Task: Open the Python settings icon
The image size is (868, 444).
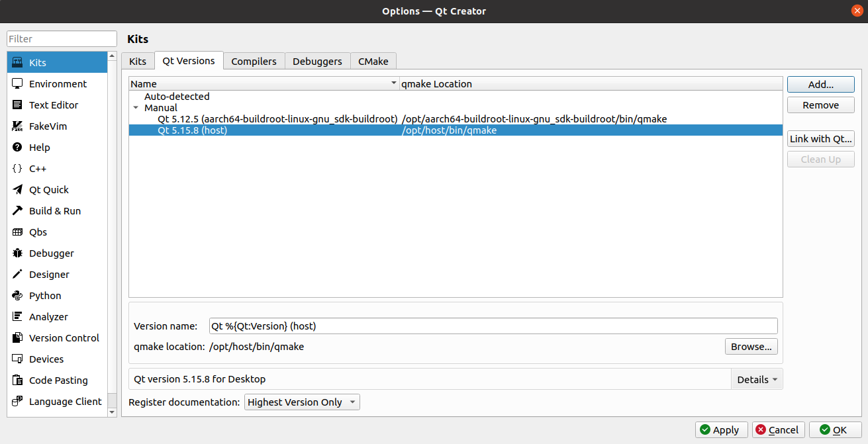Action: (18, 295)
